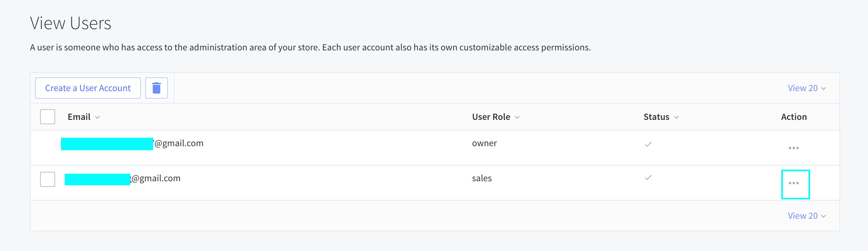This screenshot has width=868, height=251.
Task: Open the owner's gmail.com email entry
Action: point(179,143)
